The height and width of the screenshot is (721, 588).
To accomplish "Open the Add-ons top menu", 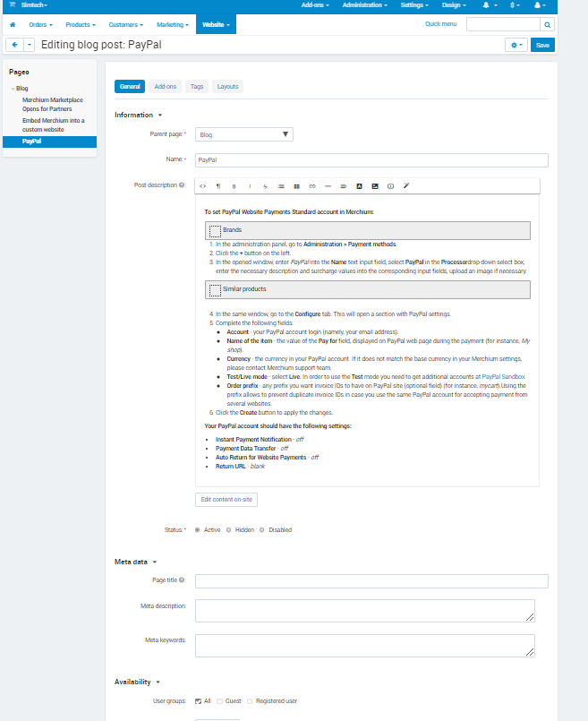I will tap(315, 5).
